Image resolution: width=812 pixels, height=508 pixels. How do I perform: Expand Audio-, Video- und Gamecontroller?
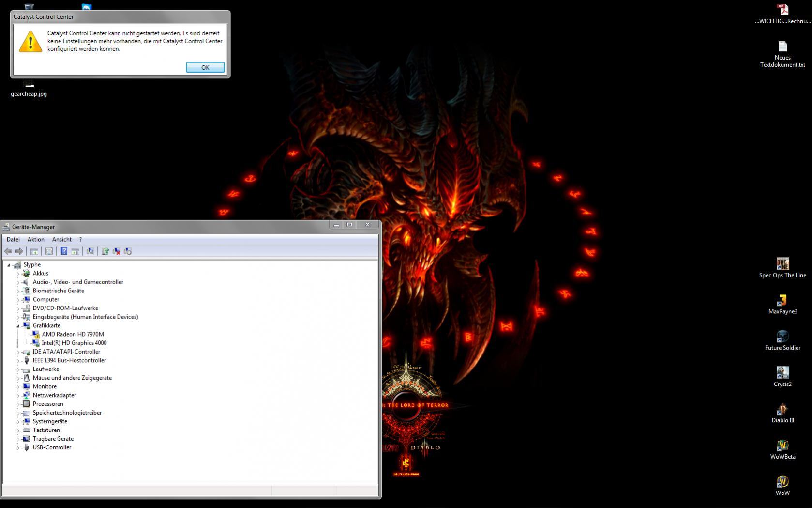tap(18, 282)
